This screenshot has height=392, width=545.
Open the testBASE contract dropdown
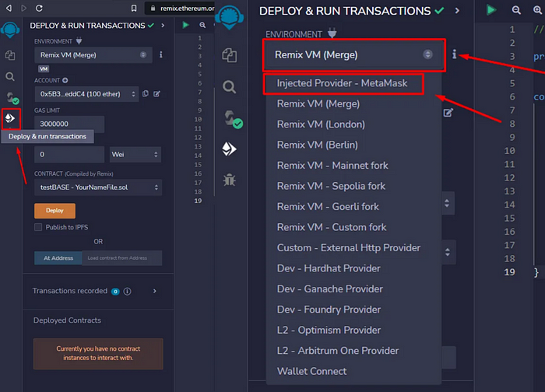(x=98, y=187)
